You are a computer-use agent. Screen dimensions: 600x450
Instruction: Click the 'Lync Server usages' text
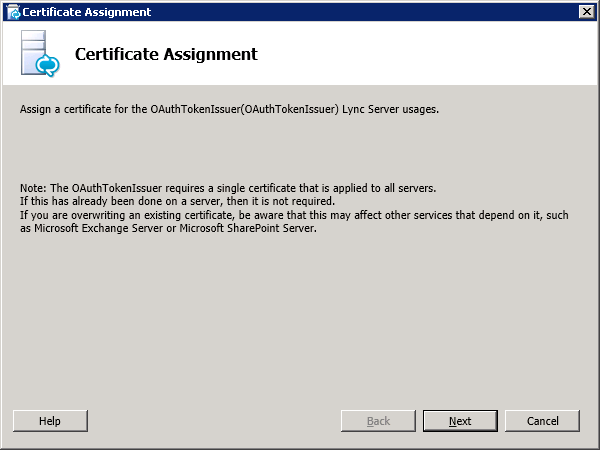pos(390,109)
